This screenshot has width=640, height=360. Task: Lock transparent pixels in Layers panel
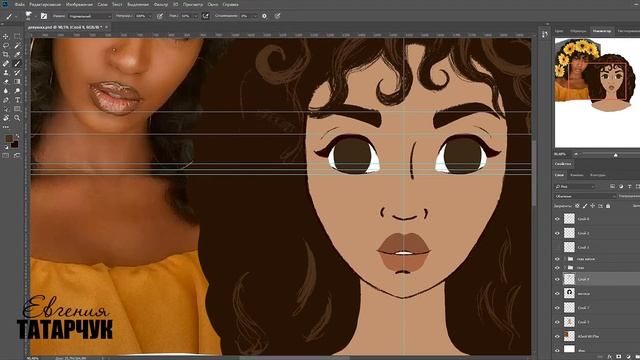coord(577,206)
